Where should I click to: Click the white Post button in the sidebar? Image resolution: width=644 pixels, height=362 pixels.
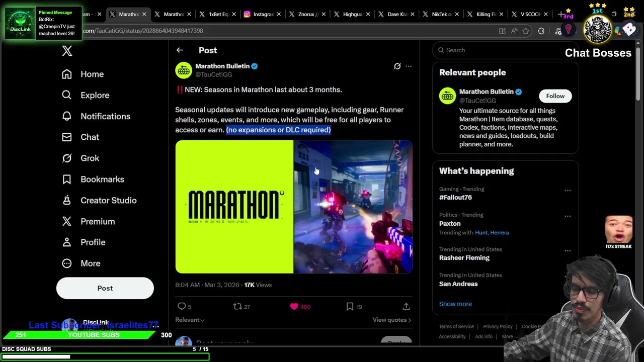point(105,288)
